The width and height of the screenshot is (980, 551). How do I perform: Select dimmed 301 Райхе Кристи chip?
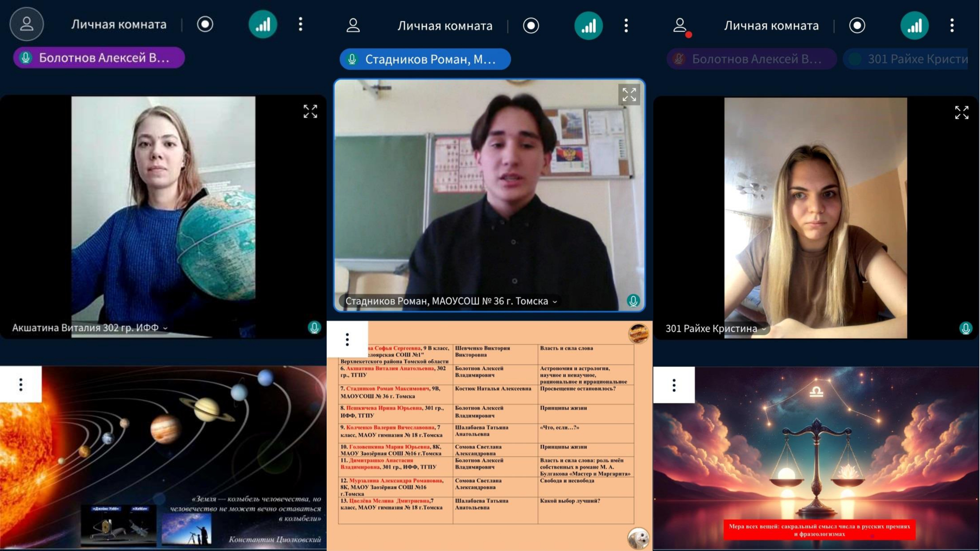pos(906,59)
